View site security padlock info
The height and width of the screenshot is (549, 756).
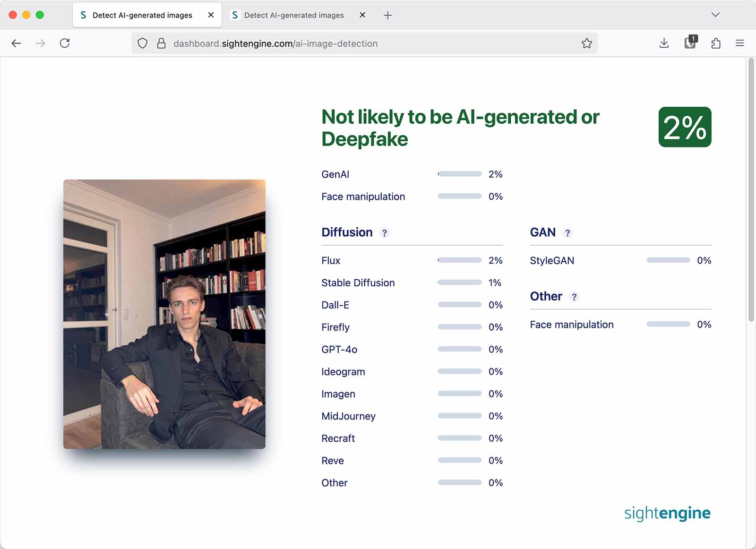click(161, 43)
